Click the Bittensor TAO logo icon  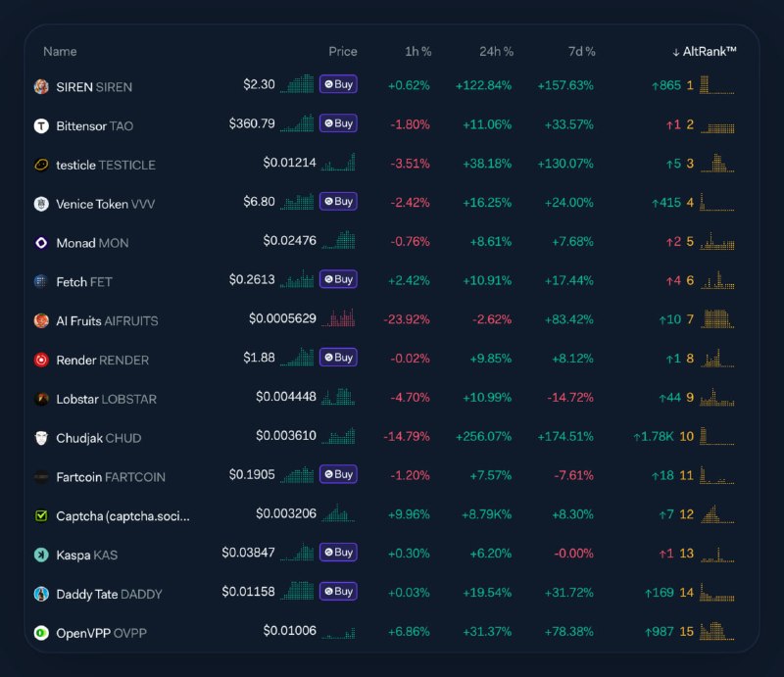click(41, 125)
